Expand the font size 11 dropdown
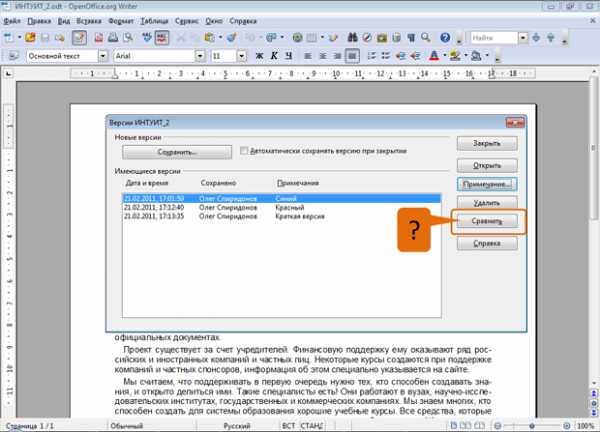The height and width of the screenshot is (432, 600). point(241,56)
